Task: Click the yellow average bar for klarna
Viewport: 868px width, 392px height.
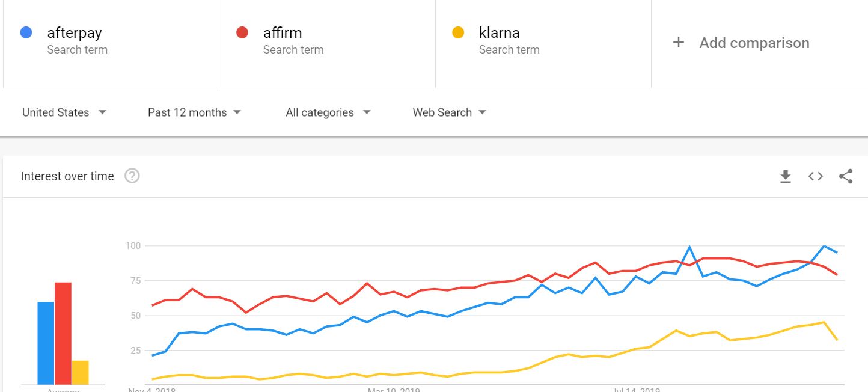Action: [x=80, y=373]
